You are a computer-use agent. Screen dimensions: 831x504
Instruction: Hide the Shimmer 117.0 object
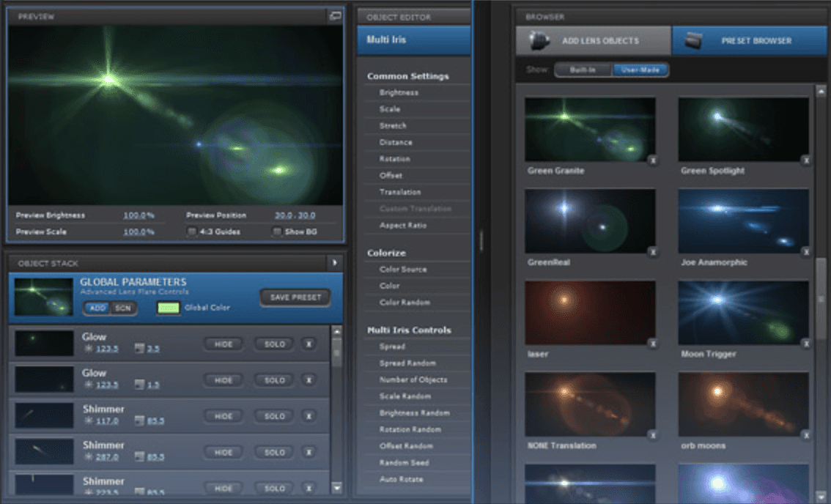[x=223, y=417]
